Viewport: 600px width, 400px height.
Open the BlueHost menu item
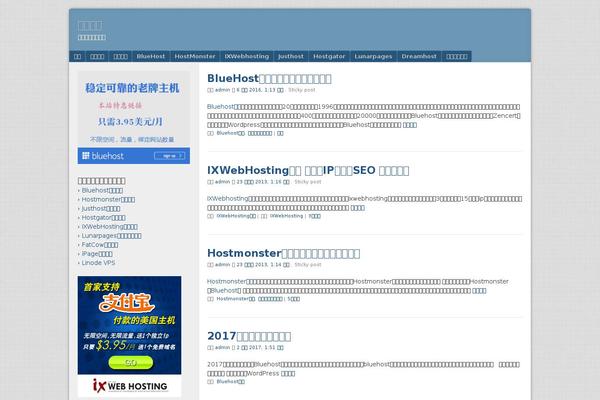pos(151,56)
